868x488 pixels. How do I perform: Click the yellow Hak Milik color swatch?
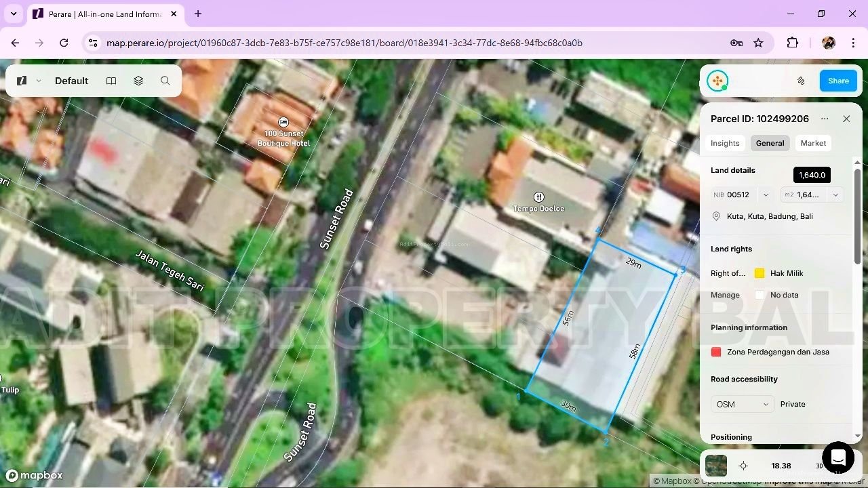click(759, 273)
